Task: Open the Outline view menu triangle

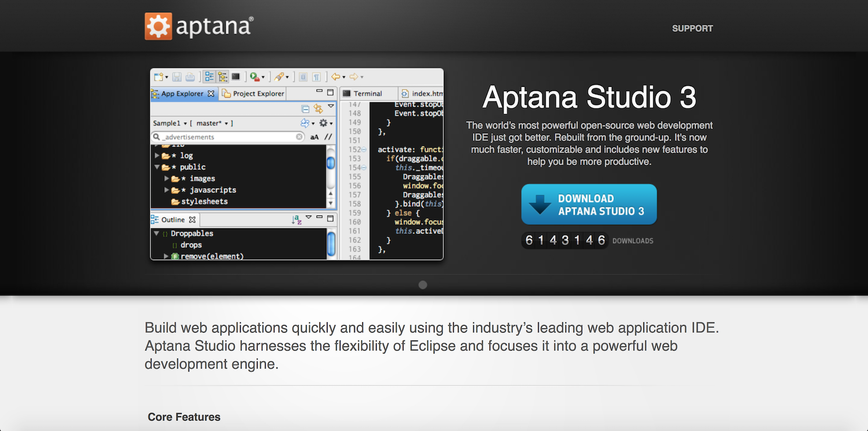Action: (x=308, y=217)
